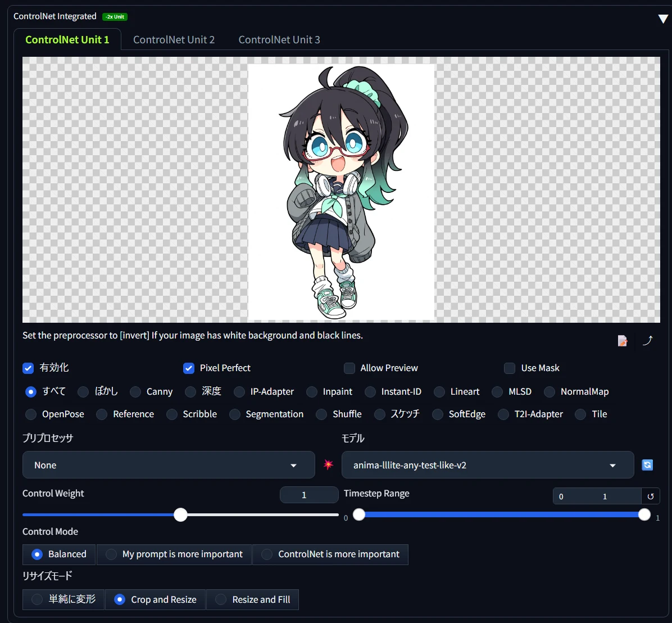
Task: Switch to ControlNet Unit 3 tab
Action: [279, 39]
